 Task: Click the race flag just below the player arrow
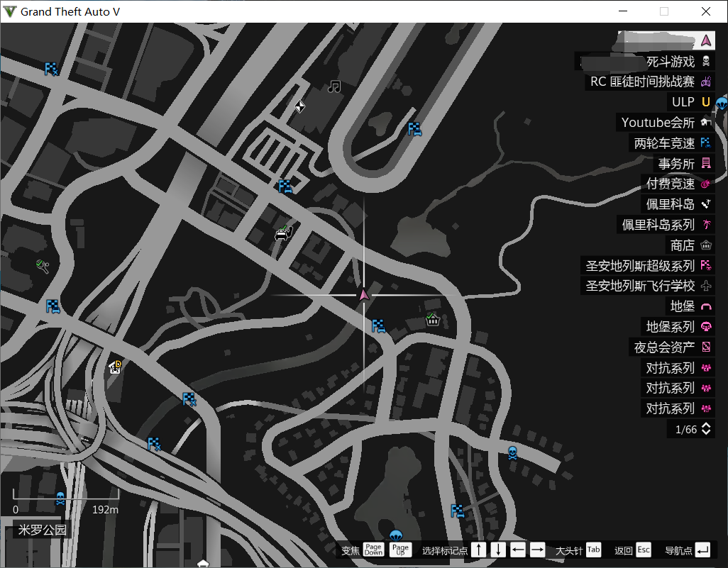pos(378,325)
